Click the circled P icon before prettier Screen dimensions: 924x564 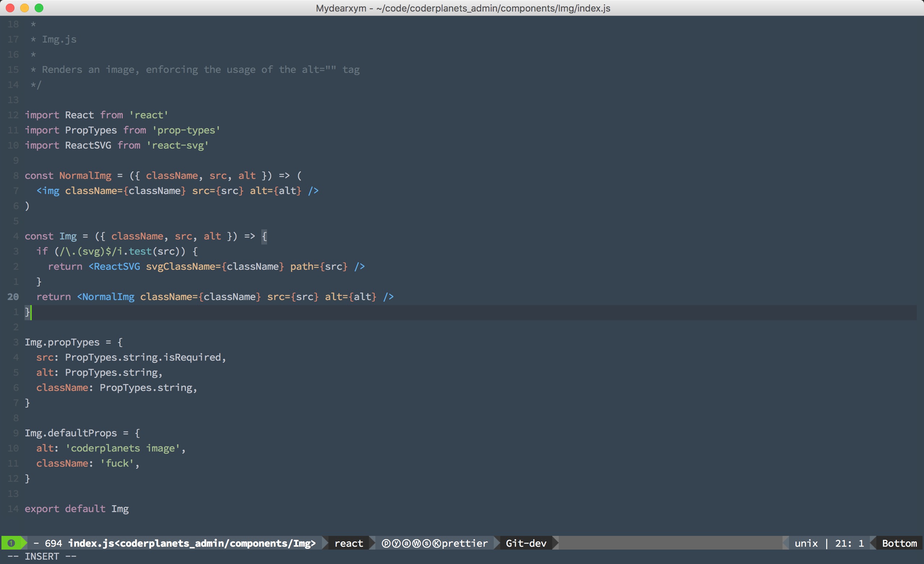click(386, 543)
